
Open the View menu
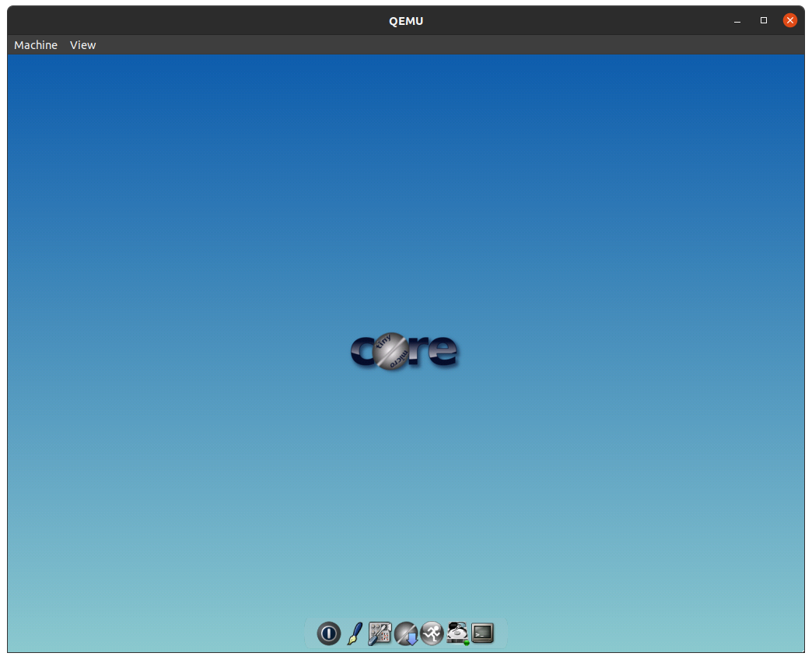83,45
